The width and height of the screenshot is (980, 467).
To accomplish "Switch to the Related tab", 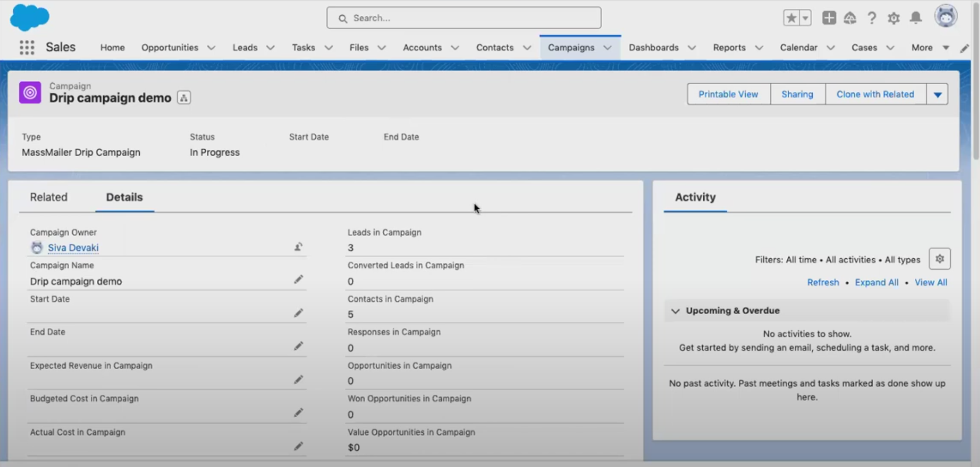I will pyautogui.click(x=49, y=197).
